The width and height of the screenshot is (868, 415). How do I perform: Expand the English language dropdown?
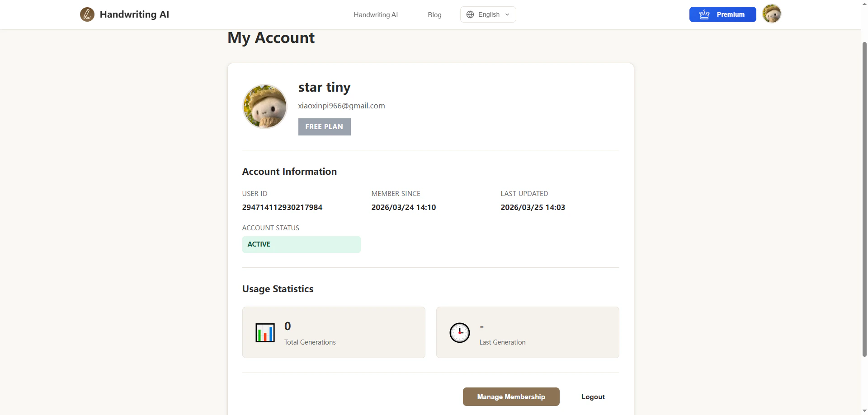click(488, 14)
